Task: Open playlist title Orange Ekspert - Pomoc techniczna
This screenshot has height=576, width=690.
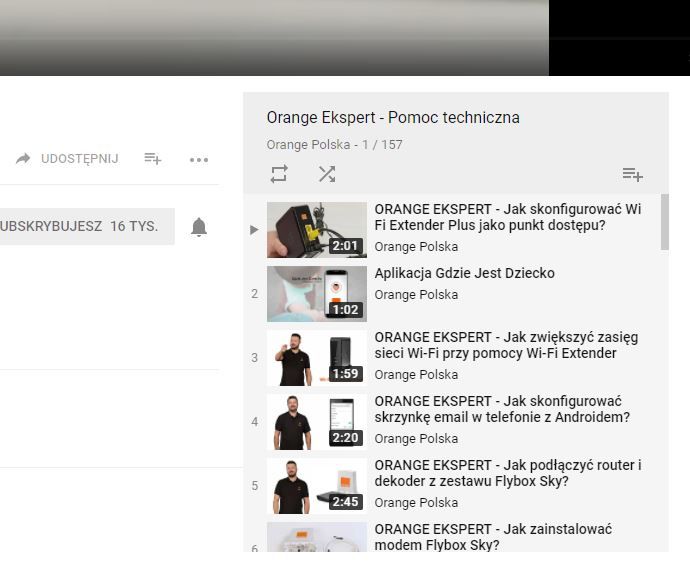Action: 393,118
